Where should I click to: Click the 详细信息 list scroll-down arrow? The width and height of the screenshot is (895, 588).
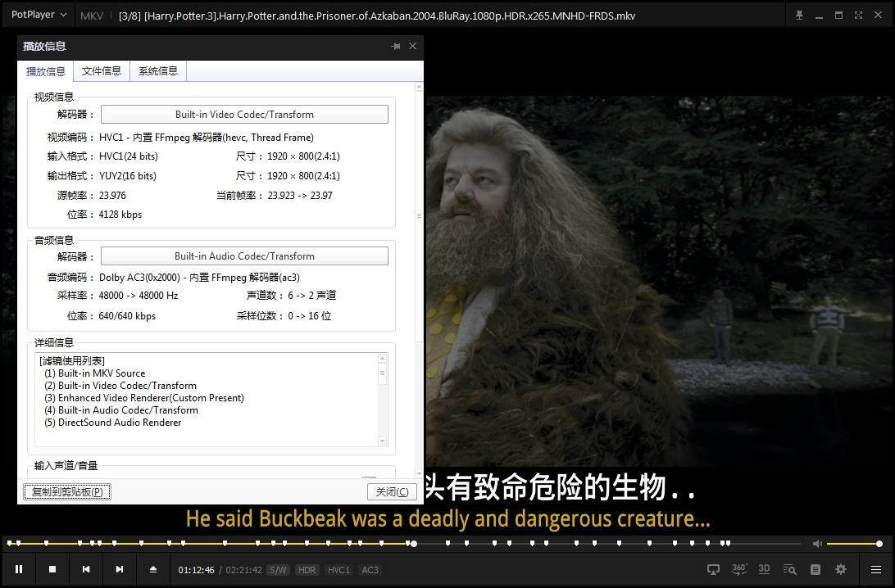pos(382,440)
